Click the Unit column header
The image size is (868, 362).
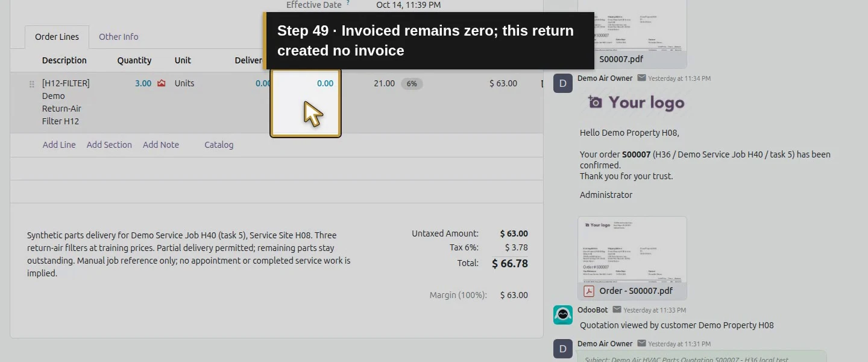coord(183,60)
